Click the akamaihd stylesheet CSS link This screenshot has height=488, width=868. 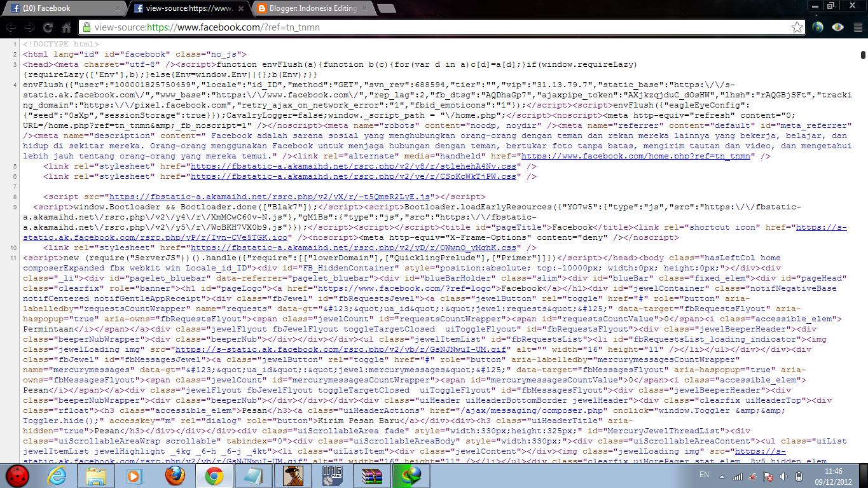pyautogui.click(x=348, y=165)
